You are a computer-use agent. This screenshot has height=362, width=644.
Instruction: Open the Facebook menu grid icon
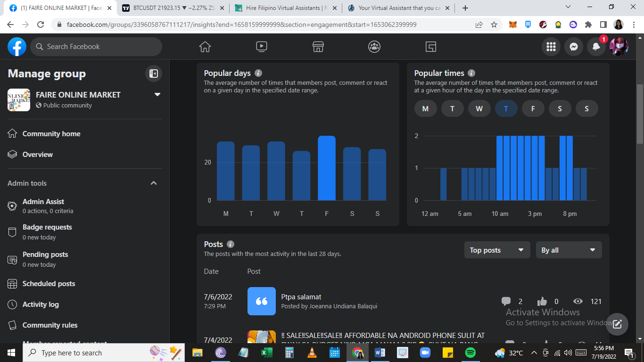coord(551,47)
